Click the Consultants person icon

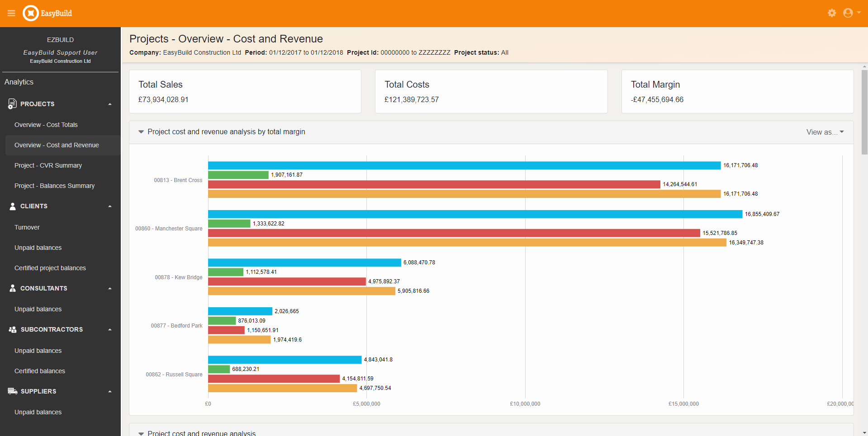click(12, 288)
